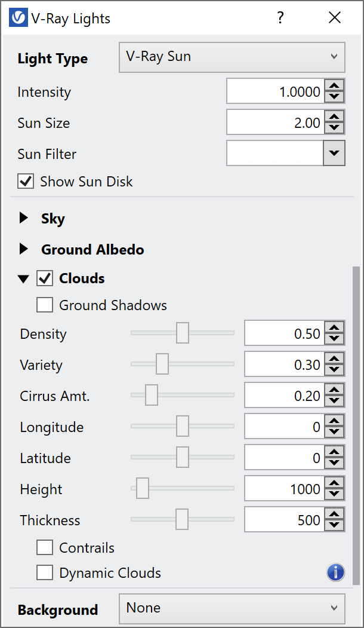
Task: Decrease Longitude with the down spinner arrow
Action: point(334,432)
